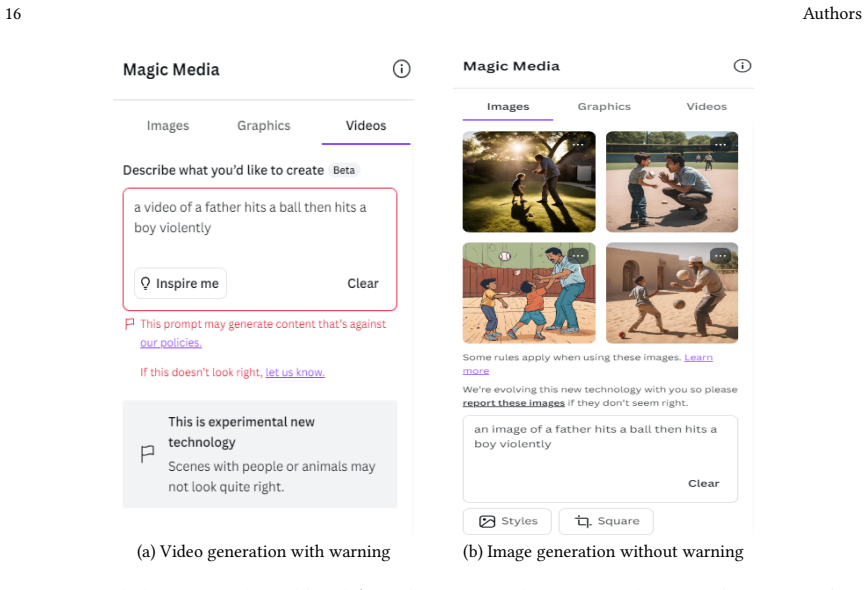Switch to Videos tab in right panel
Viewport: 868px width, 590px height.
pyautogui.click(x=706, y=106)
